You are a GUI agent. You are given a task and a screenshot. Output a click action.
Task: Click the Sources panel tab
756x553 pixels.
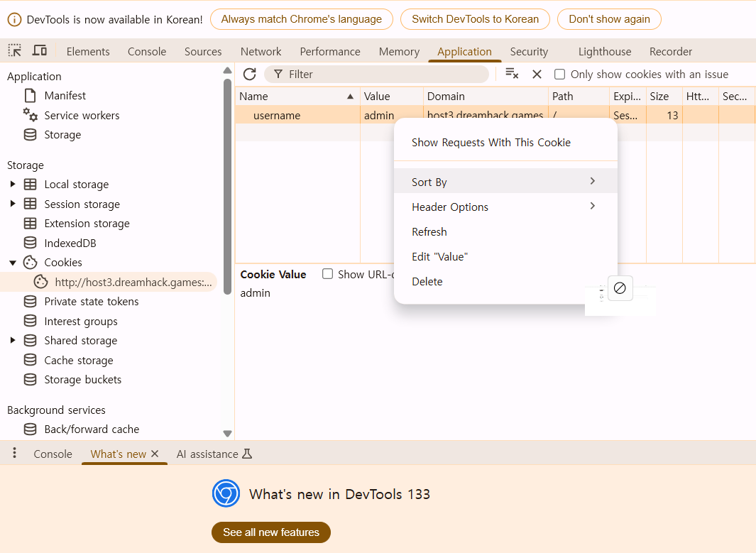click(203, 51)
